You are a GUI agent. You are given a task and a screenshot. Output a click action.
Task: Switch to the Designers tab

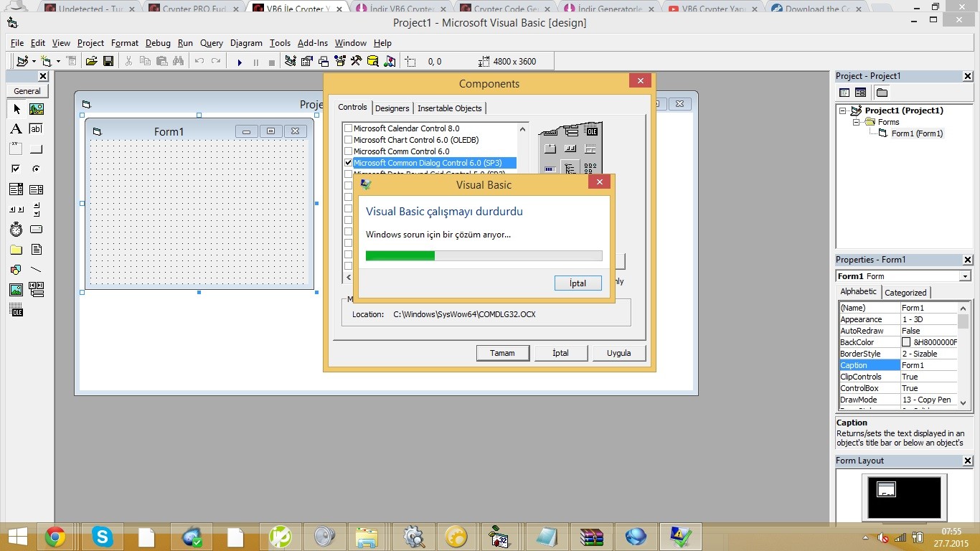coord(392,108)
